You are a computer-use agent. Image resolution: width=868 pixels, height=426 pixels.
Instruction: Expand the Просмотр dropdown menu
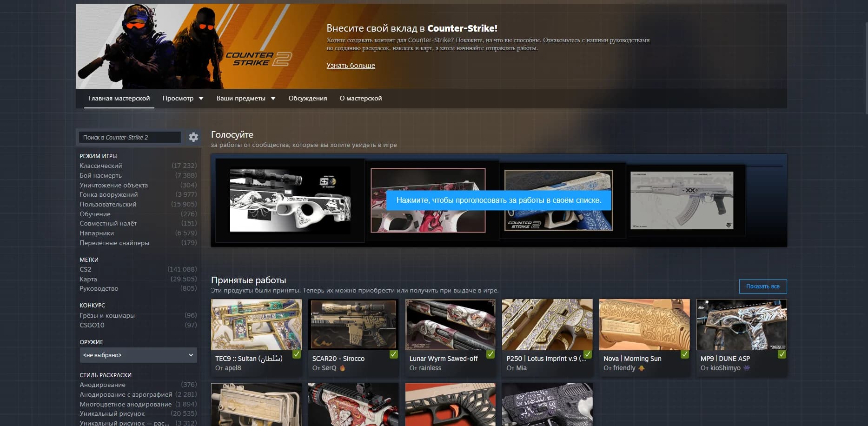click(183, 99)
